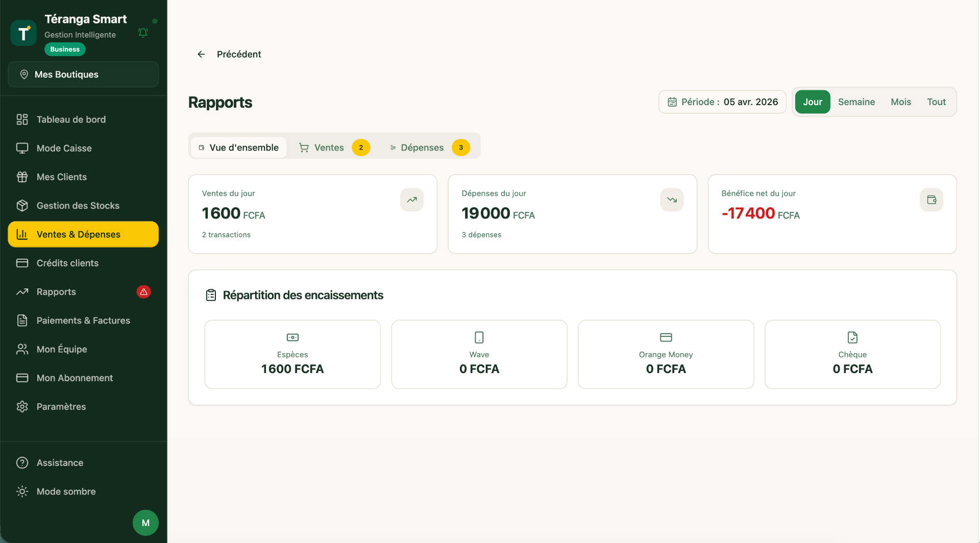Screen dimensions: 980x543
Task: Click the question mark icon for Assistance
Action: [x=22, y=463]
